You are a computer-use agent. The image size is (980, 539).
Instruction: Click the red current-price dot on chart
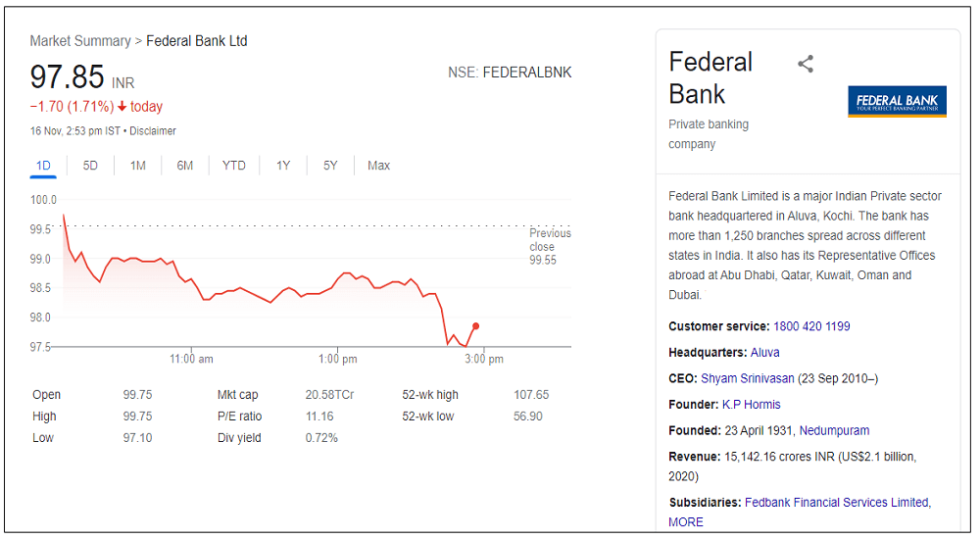pyautogui.click(x=475, y=326)
